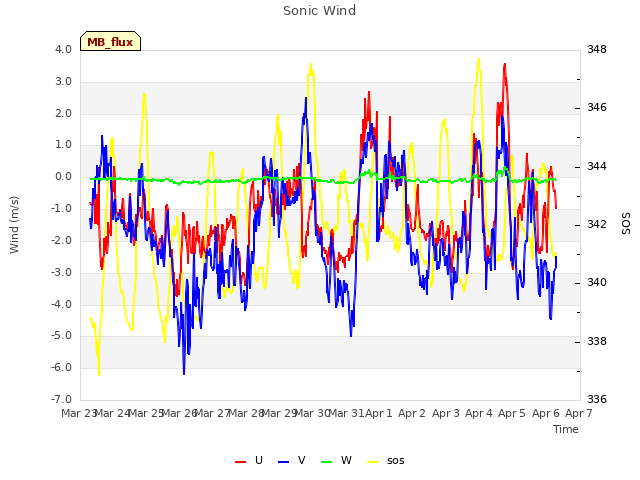The height and width of the screenshot is (480, 640).
Task: Select the W legend label
Action: (x=346, y=460)
